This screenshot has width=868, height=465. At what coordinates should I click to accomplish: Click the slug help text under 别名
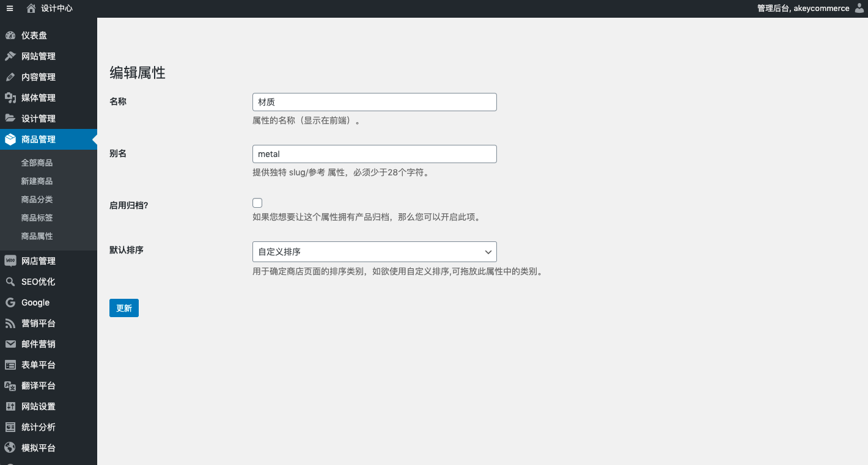click(x=340, y=172)
